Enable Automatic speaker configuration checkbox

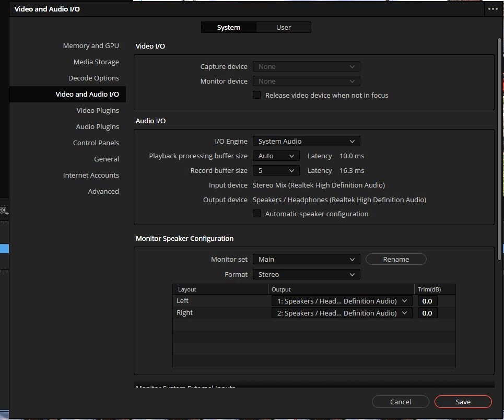(x=256, y=214)
